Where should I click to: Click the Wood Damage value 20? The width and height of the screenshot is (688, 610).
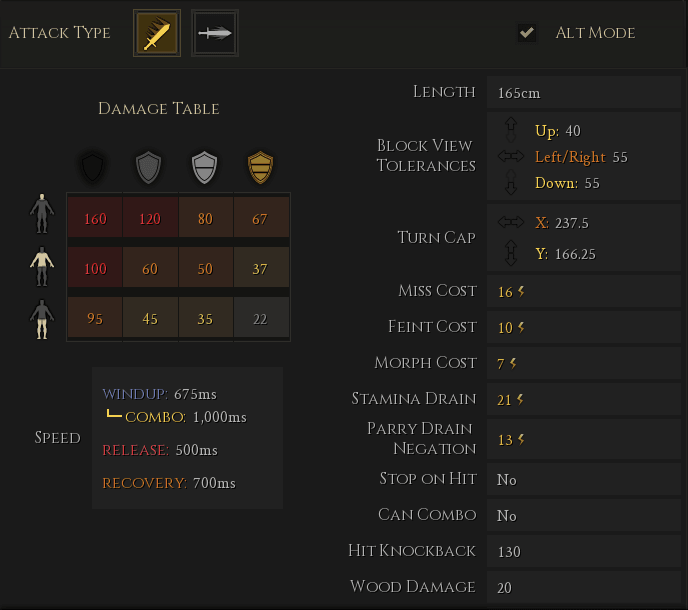pyautogui.click(x=505, y=588)
